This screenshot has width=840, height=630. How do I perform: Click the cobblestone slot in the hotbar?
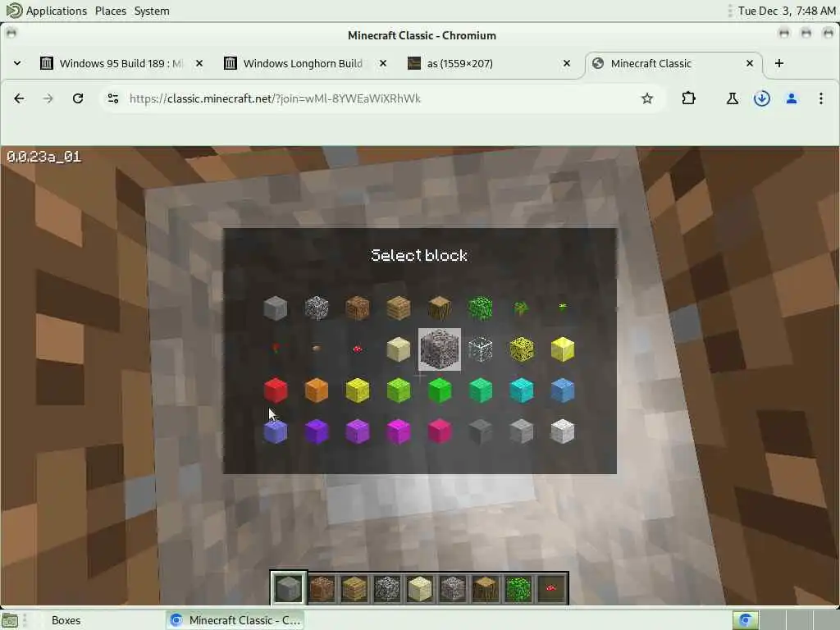pyautogui.click(x=387, y=587)
